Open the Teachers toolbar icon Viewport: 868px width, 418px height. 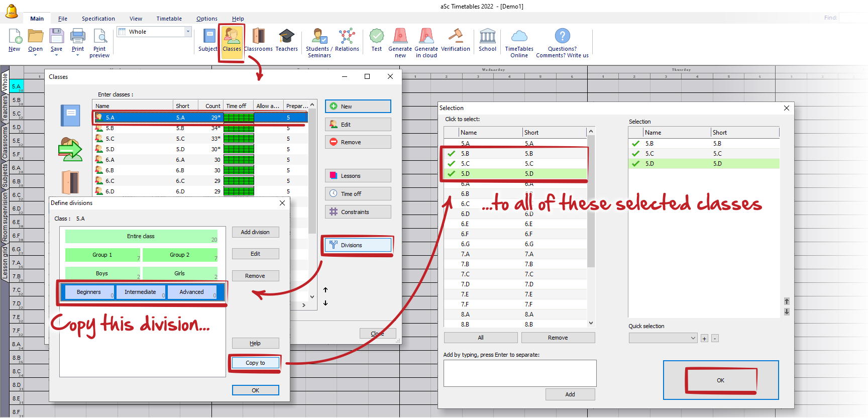click(x=286, y=40)
